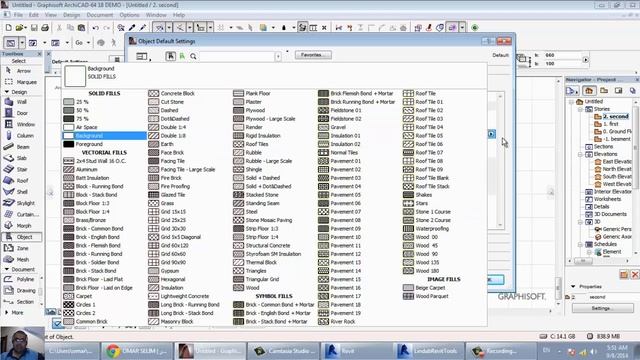This screenshot has width=640, height=360.
Task: Open the File menu
Action: coord(18,15)
